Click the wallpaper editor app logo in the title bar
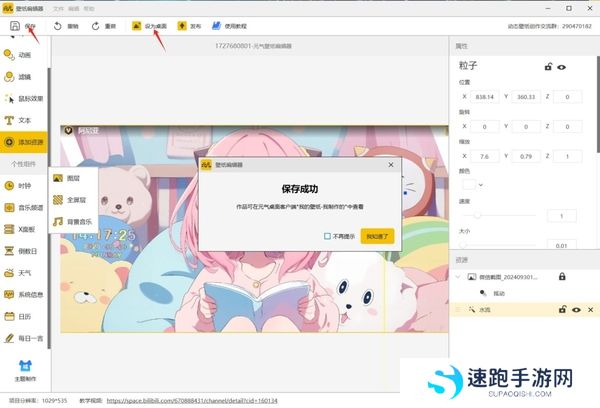Screen dimensions: 600x408 (8, 8)
